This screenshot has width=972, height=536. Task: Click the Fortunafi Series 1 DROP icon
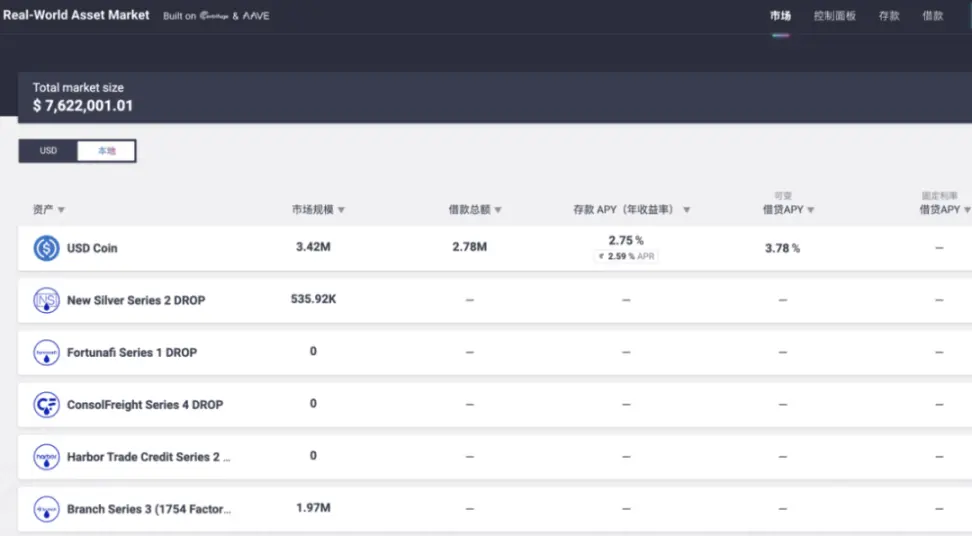click(46, 352)
